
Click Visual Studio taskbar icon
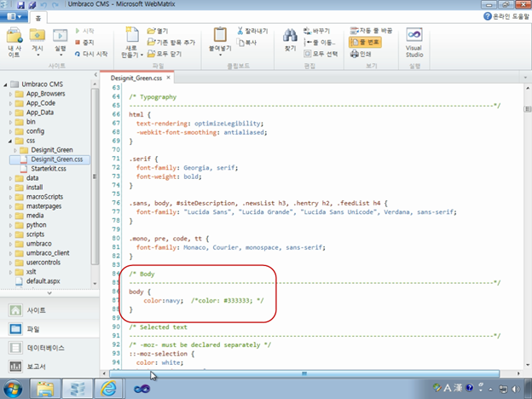click(142, 389)
